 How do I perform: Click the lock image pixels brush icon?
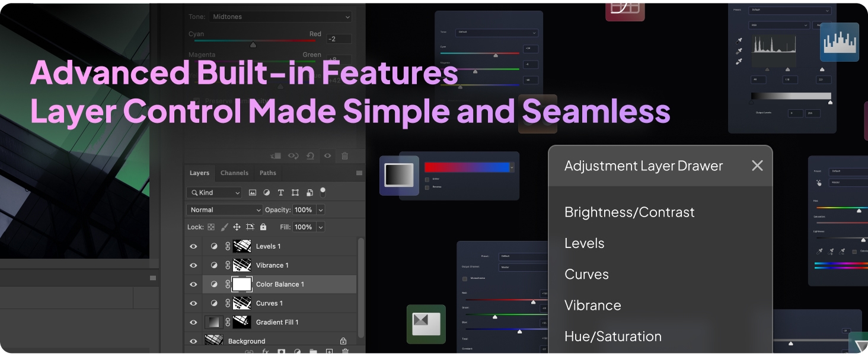tap(224, 227)
